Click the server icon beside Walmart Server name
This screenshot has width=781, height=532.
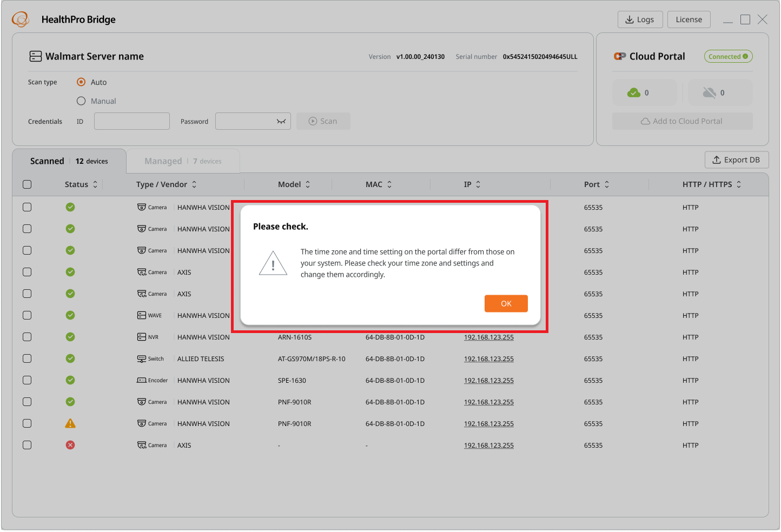tap(36, 56)
